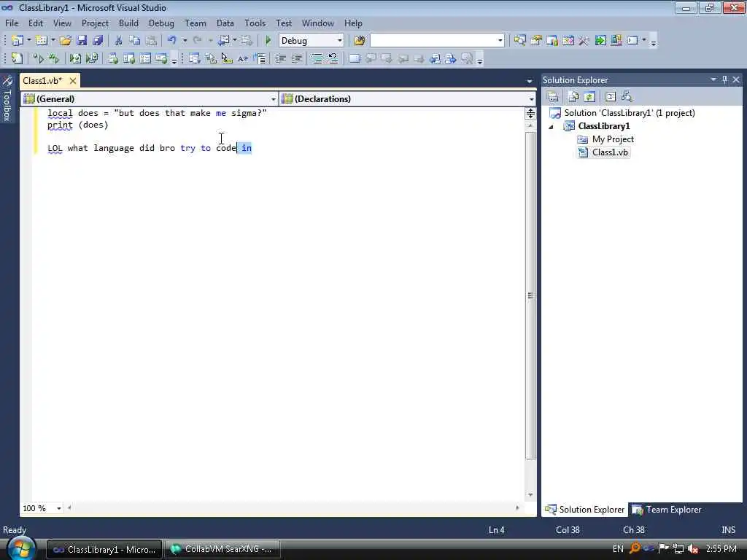
Task: Click the Save All icon
Action: (x=98, y=41)
